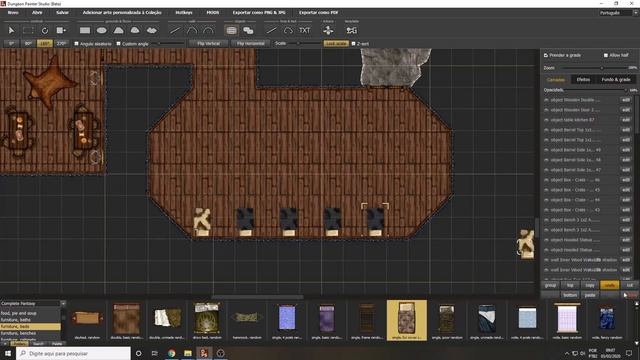Viewport: 640px width, 360px height.
Task: Select 'furniture, baths' category in list
Action: coord(31,320)
